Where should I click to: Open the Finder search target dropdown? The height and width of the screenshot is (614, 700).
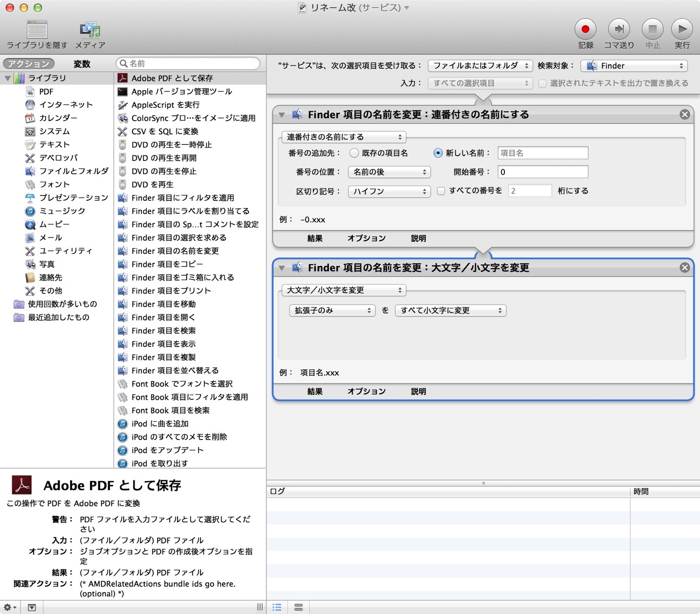[x=634, y=66]
